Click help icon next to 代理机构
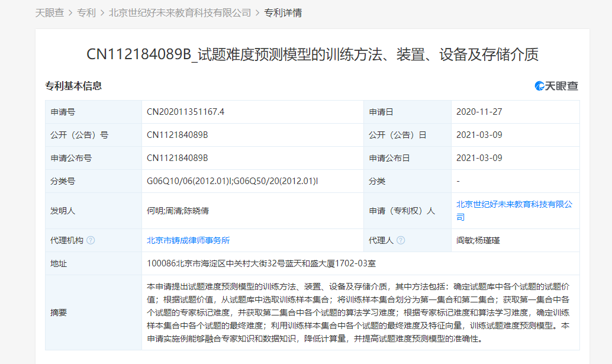This screenshot has width=612, height=364. click(x=91, y=240)
